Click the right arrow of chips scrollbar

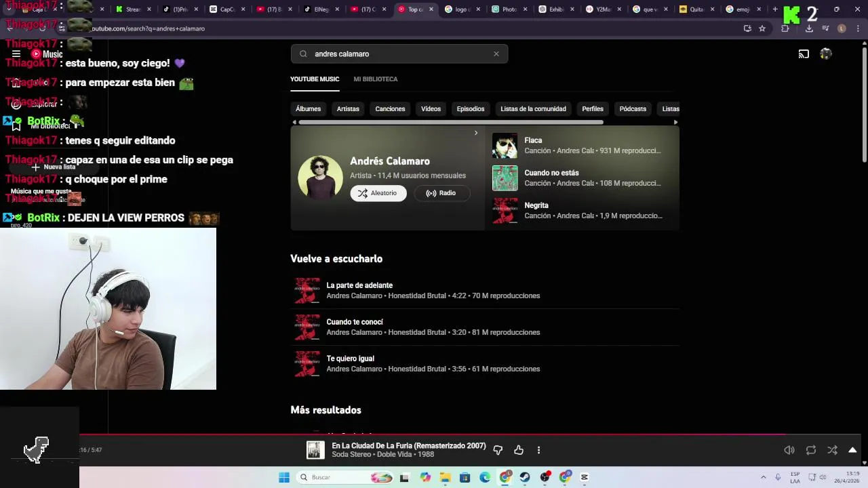pyautogui.click(x=675, y=123)
